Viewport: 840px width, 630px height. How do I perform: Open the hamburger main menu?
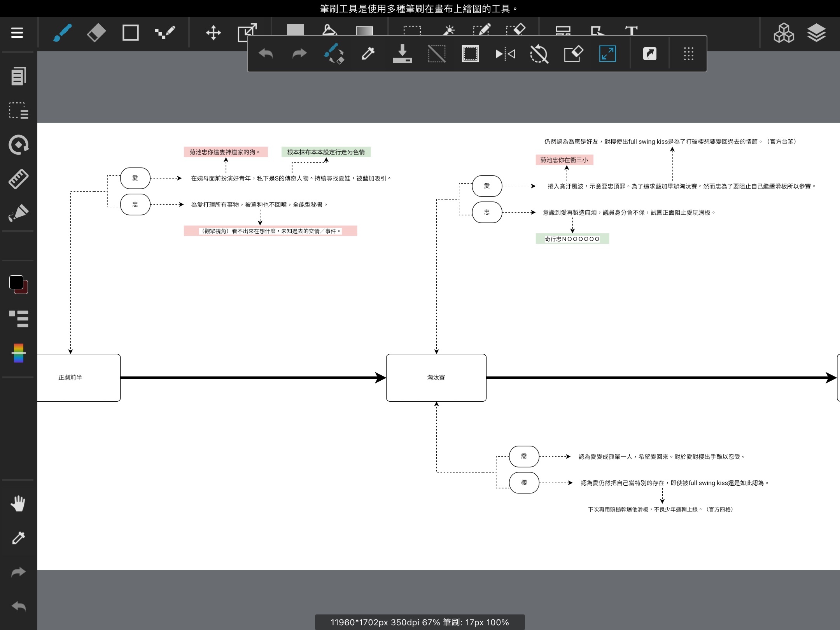[x=17, y=33]
